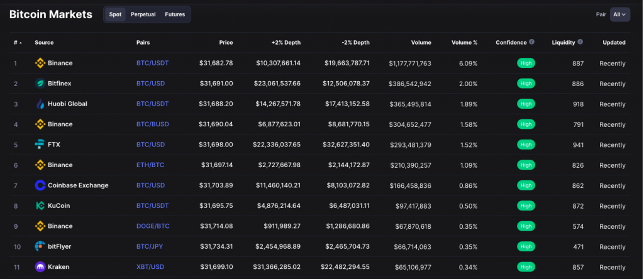The image size is (644, 279).
Task: Open the BTC/BUSD pair link
Action: coord(153,124)
